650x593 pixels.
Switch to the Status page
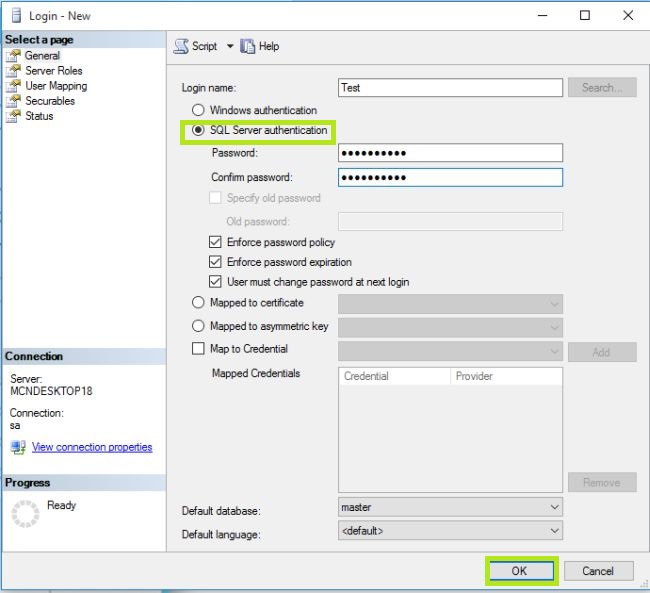click(x=39, y=116)
